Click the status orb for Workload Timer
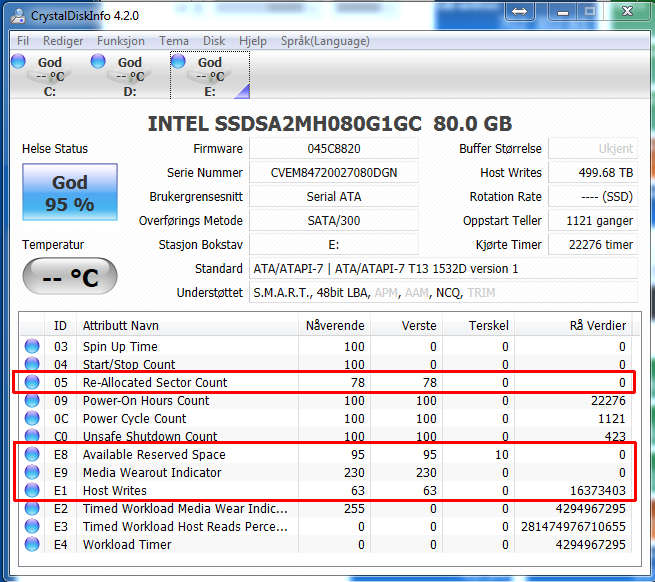655x582 pixels. [x=32, y=544]
